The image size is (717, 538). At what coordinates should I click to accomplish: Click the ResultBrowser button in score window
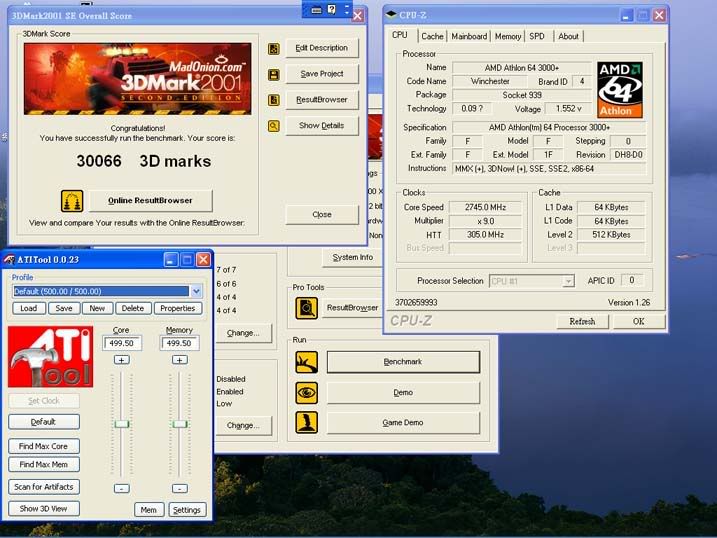(x=322, y=100)
